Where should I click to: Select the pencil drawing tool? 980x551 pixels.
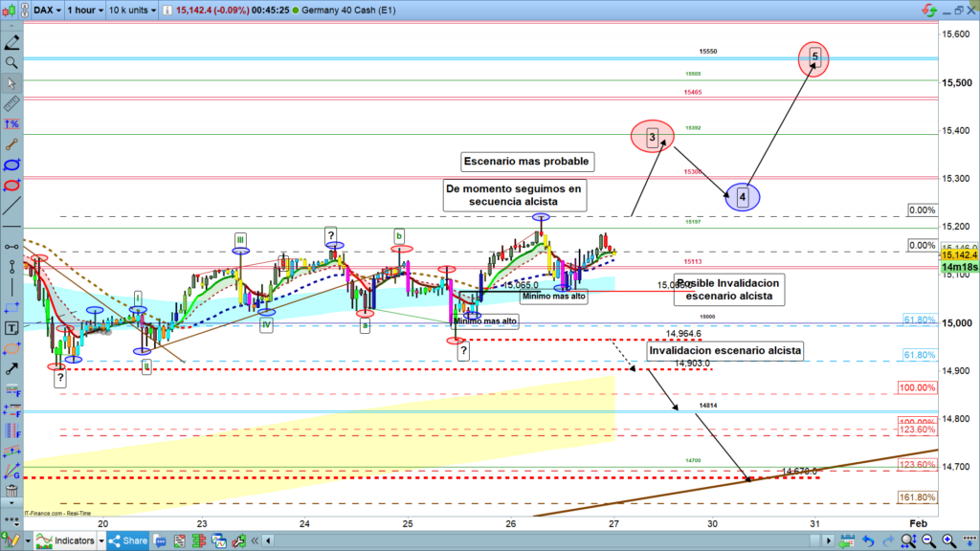[11, 43]
